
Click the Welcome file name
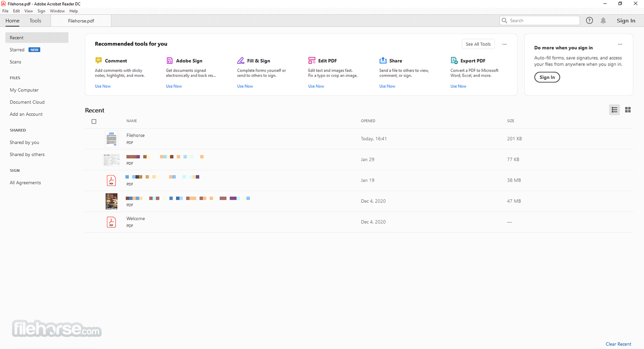click(136, 219)
